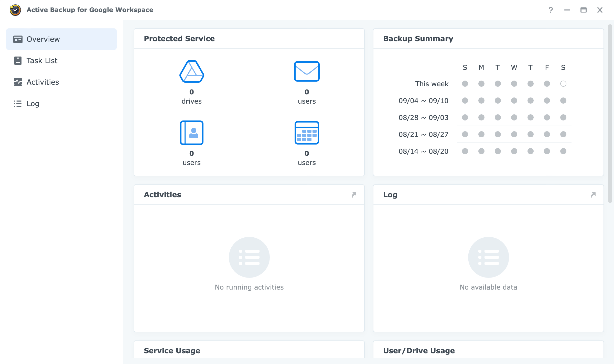Open Activities from the sidebar

(61, 82)
